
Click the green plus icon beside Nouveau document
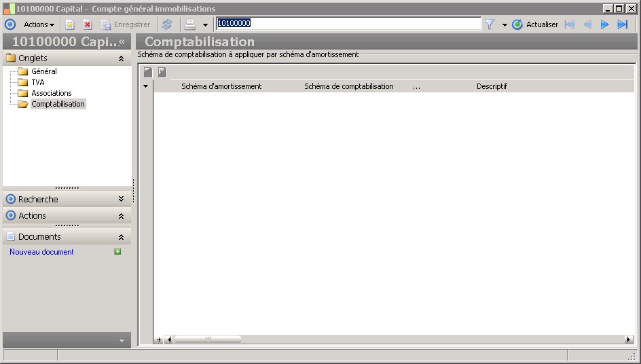click(117, 251)
